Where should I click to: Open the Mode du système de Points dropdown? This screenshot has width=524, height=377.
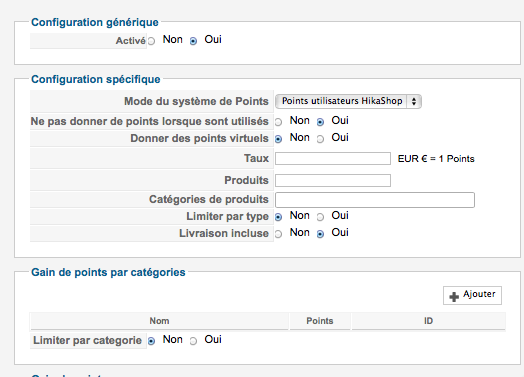(348, 101)
